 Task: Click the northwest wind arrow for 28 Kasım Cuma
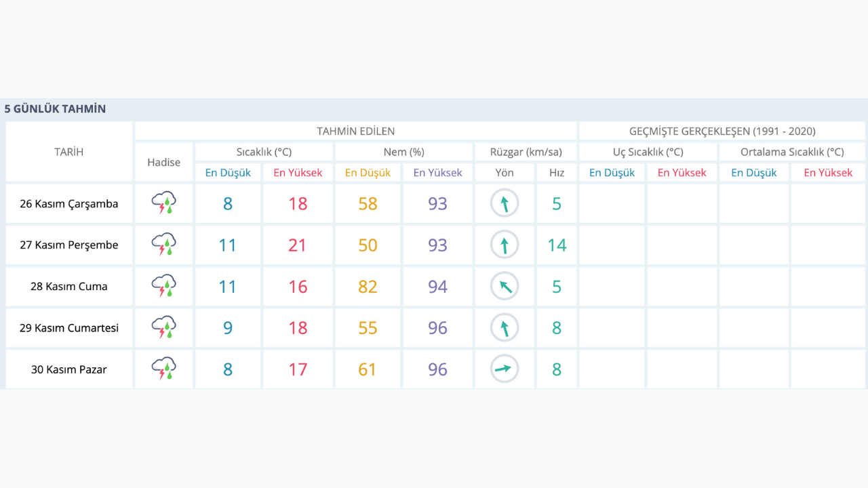[505, 286]
